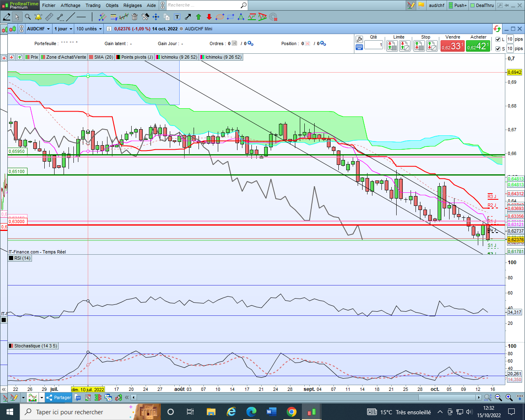Pick the ruler measurement tool
This screenshot has width=525, height=420.
(49, 17)
